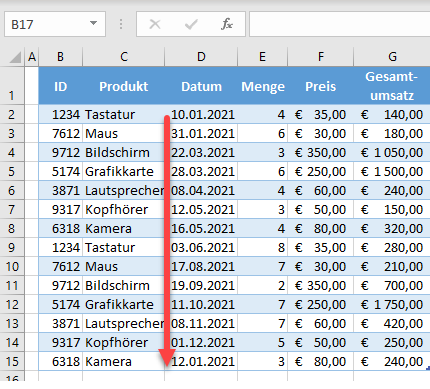Select total cell € 1 750,00
The image size is (430, 389).
click(392, 304)
